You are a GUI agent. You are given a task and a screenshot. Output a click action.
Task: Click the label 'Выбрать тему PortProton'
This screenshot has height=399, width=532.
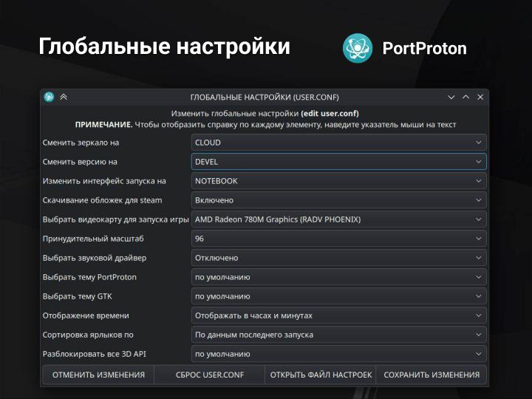click(x=89, y=277)
